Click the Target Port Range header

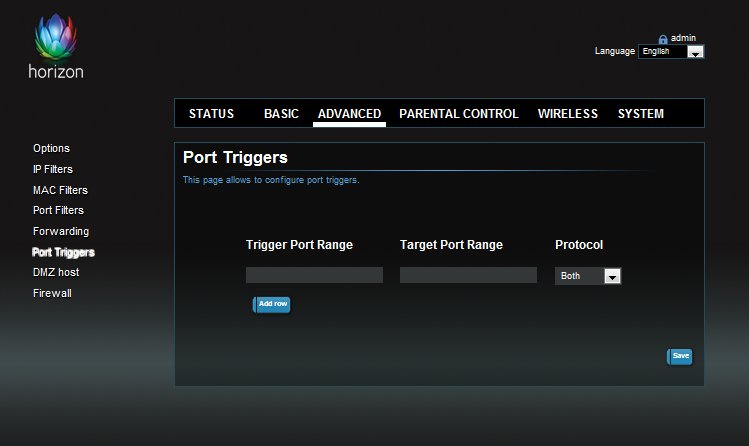pos(451,245)
